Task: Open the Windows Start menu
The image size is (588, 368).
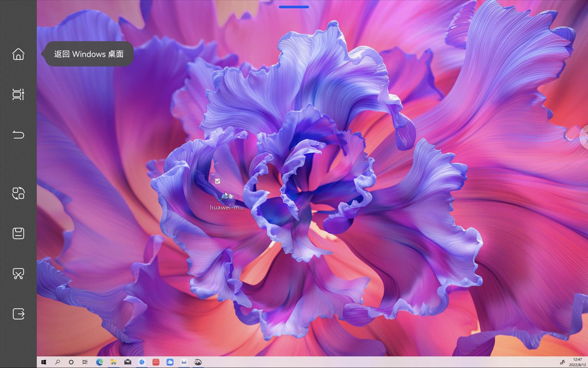Action: (43, 362)
